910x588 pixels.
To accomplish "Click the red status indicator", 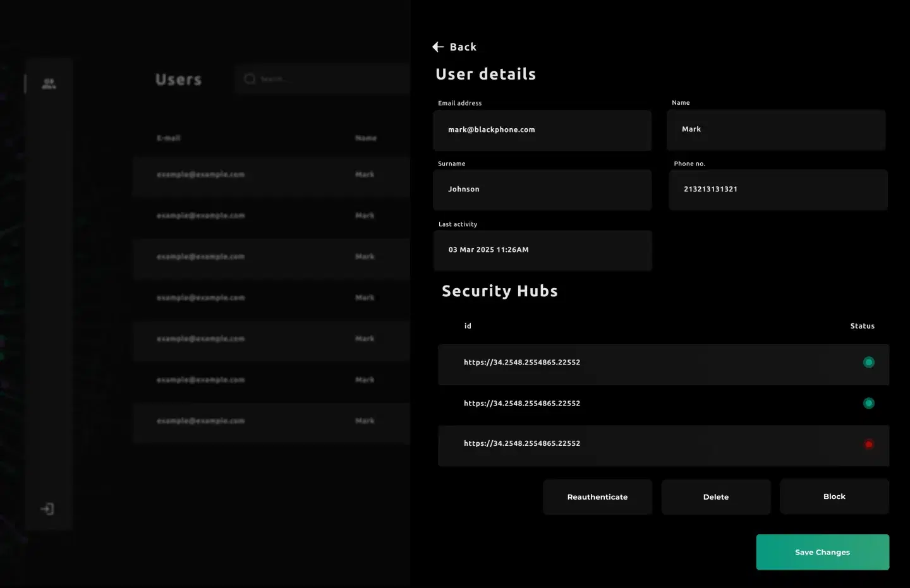I will (869, 444).
